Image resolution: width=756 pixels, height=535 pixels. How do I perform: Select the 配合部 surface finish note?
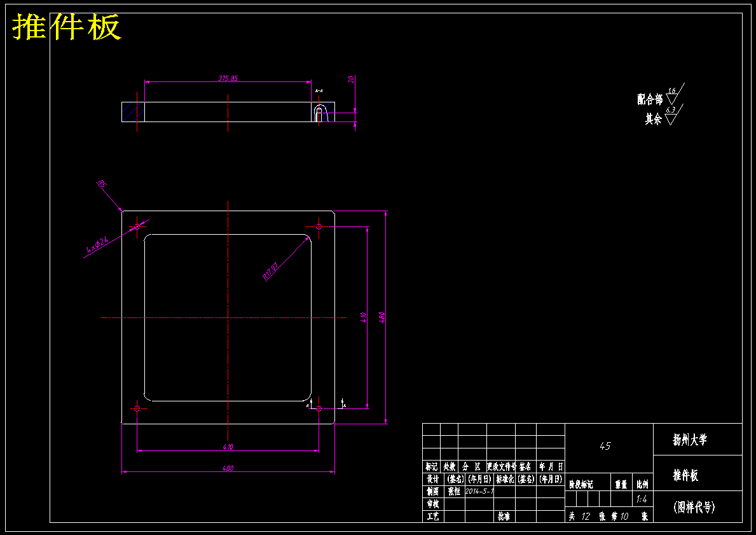click(x=649, y=99)
